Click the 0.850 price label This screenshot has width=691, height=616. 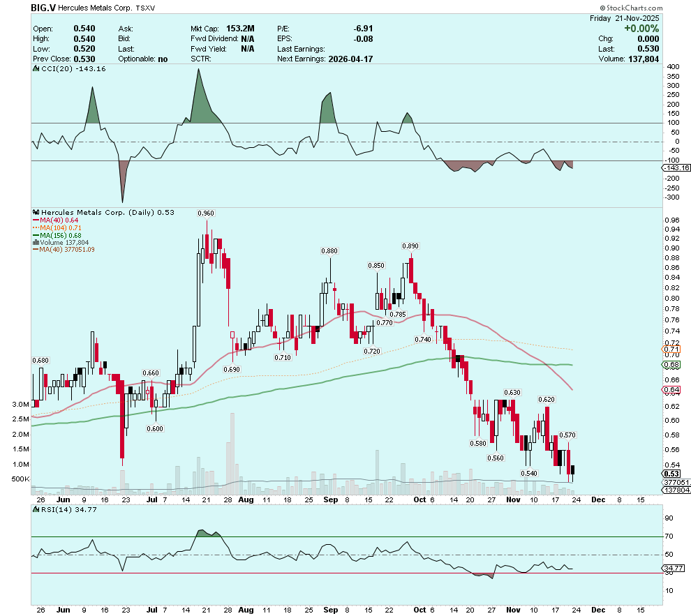(376, 266)
